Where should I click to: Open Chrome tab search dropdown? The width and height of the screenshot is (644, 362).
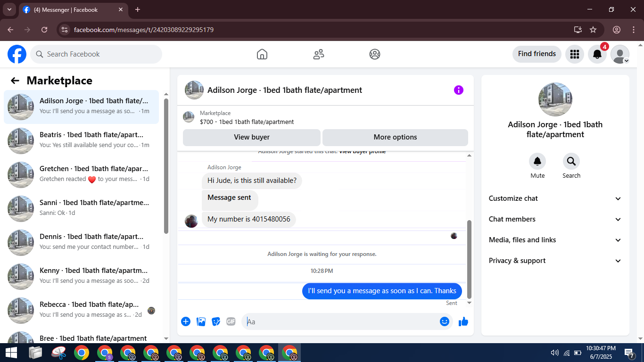click(9, 9)
